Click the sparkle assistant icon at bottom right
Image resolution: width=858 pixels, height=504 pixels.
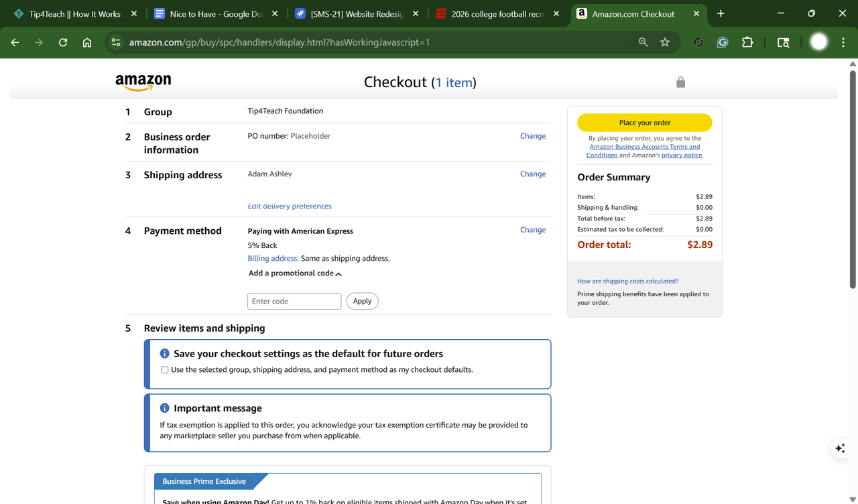point(840,448)
